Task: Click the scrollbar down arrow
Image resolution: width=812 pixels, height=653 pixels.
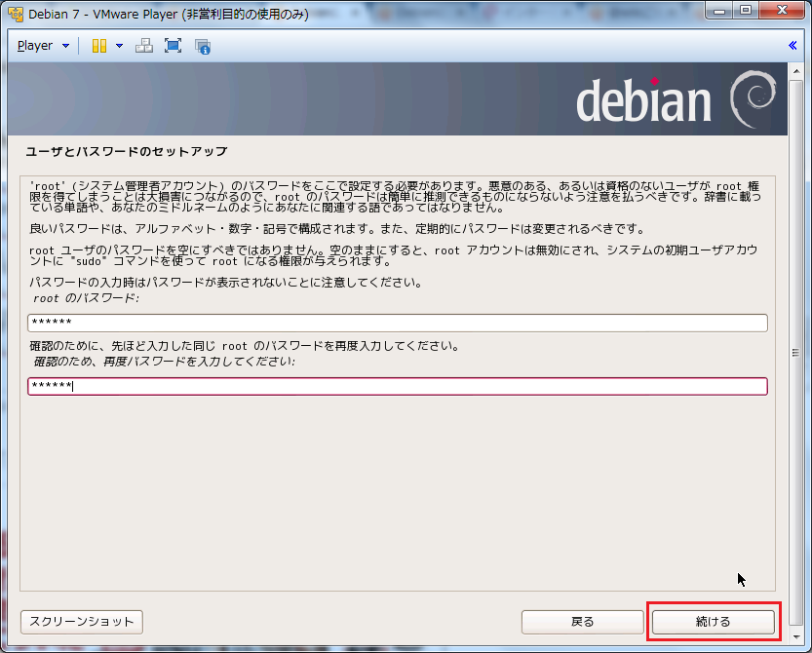Action: pyautogui.click(x=795, y=635)
